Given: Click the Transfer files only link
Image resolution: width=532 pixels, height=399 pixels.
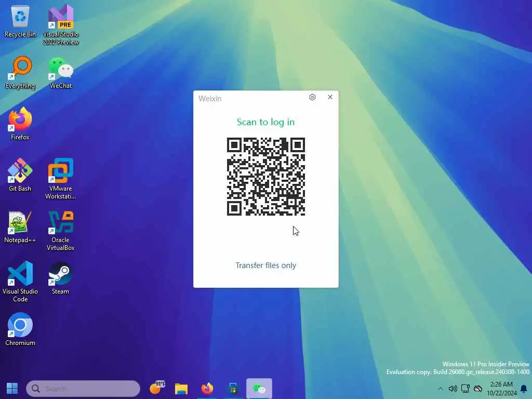Looking at the screenshot, I should pyautogui.click(x=265, y=265).
